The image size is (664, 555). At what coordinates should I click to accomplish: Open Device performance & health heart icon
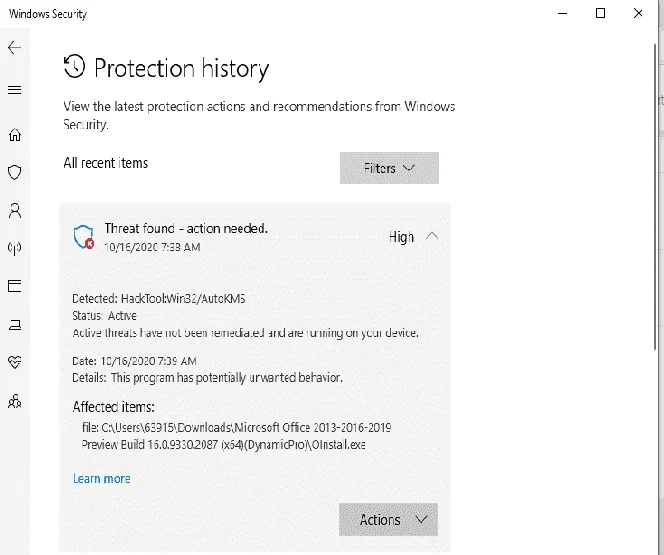pyautogui.click(x=15, y=362)
